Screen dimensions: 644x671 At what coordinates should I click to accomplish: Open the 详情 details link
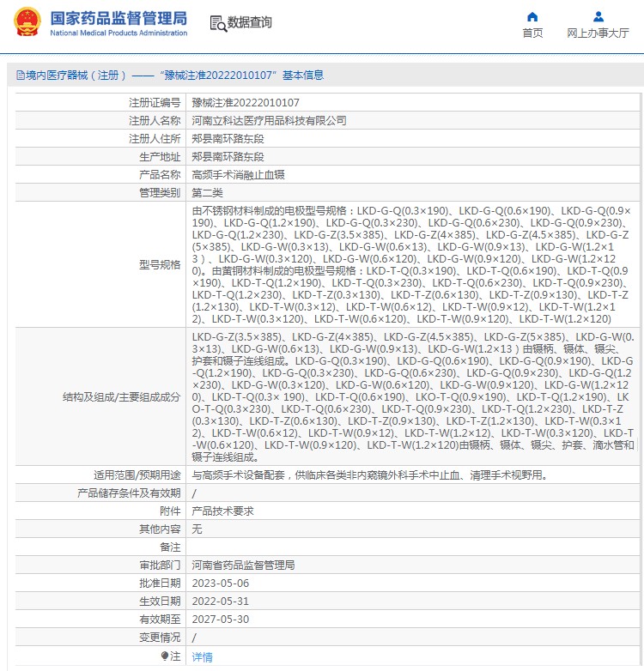coord(202,657)
